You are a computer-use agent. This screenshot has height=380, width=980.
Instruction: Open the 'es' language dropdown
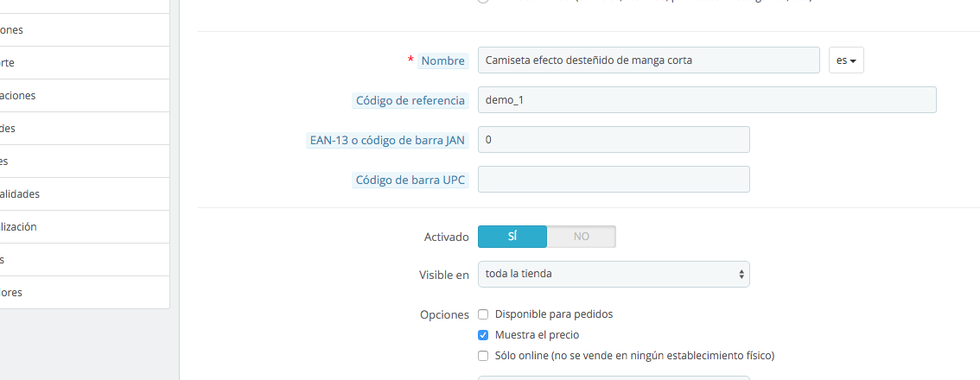point(846,60)
